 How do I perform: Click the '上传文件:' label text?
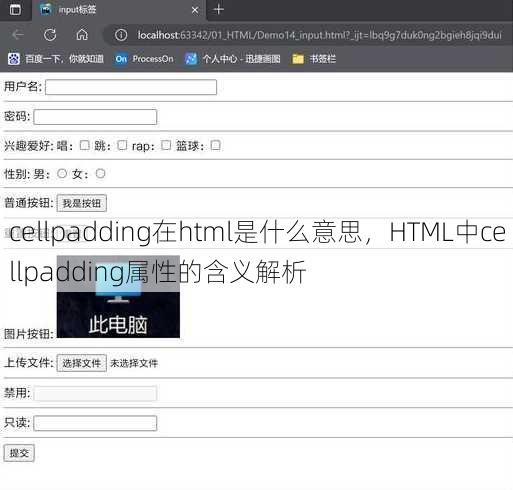click(29, 362)
